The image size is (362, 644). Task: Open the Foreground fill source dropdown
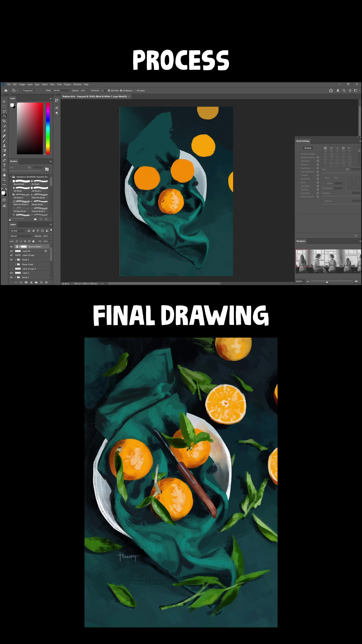click(x=29, y=91)
